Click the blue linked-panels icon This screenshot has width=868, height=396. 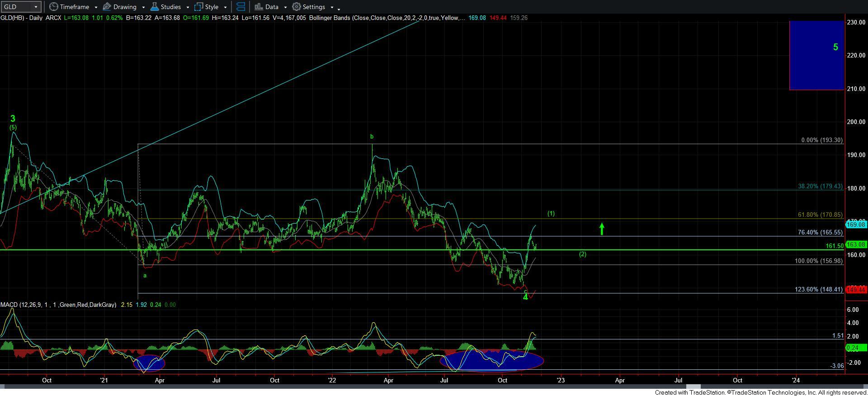pyautogui.click(x=241, y=7)
